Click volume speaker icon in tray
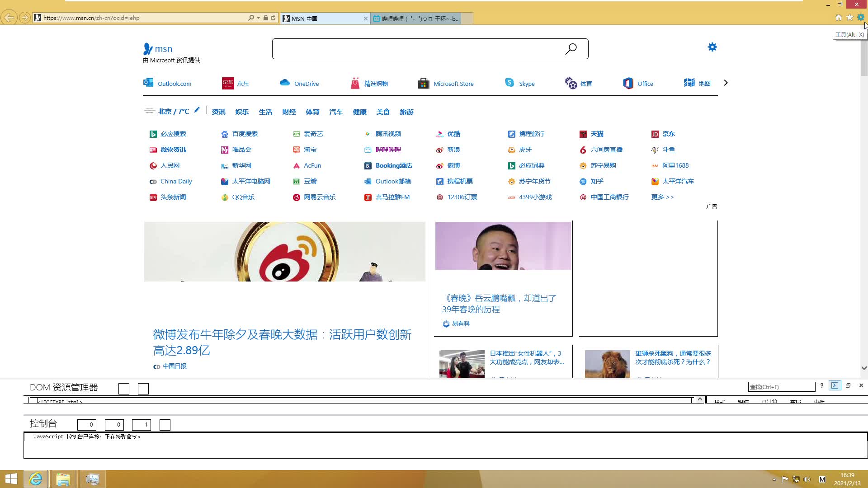 click(807, 479)
